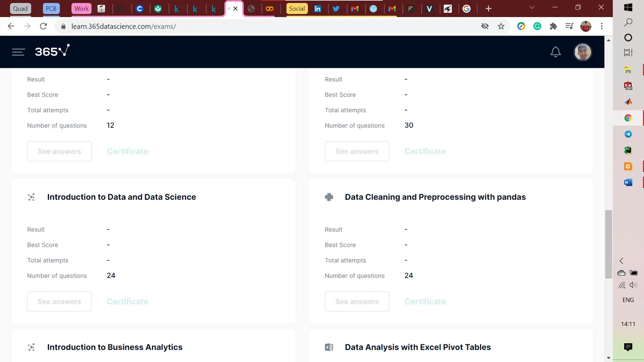Open Chrome tab search dropdown
The height and width of the screenshot is (362, 644).
(x=531, y=8)
